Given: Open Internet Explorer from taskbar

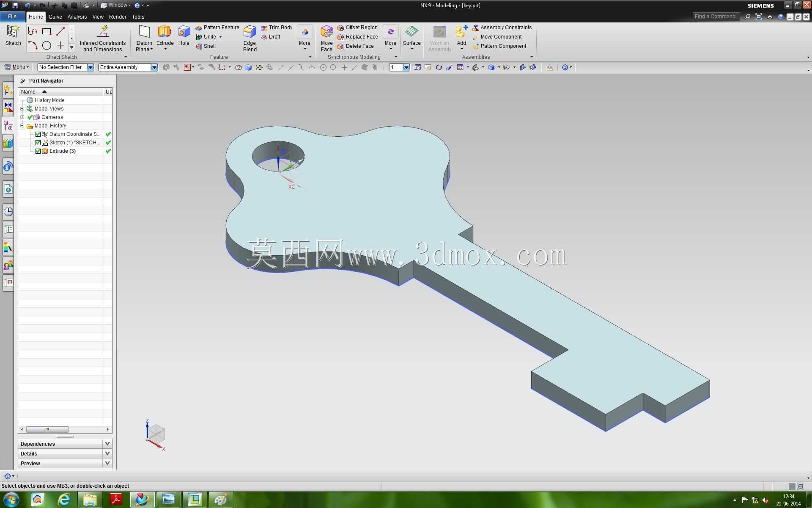Looking at the screenshot, I should tap(64, 500).
